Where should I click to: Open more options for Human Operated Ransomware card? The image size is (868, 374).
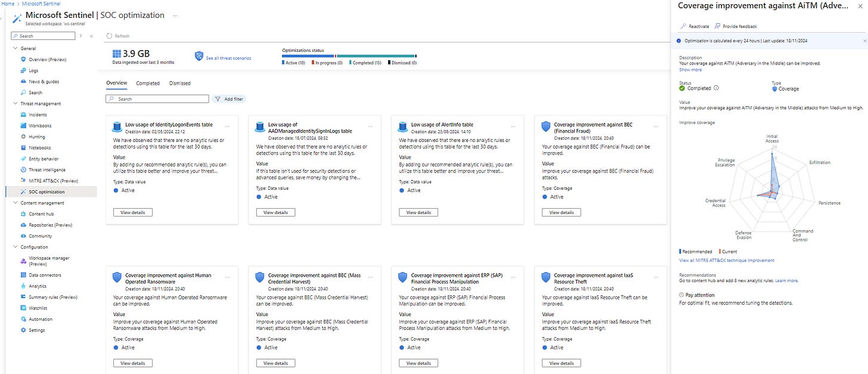227,277
